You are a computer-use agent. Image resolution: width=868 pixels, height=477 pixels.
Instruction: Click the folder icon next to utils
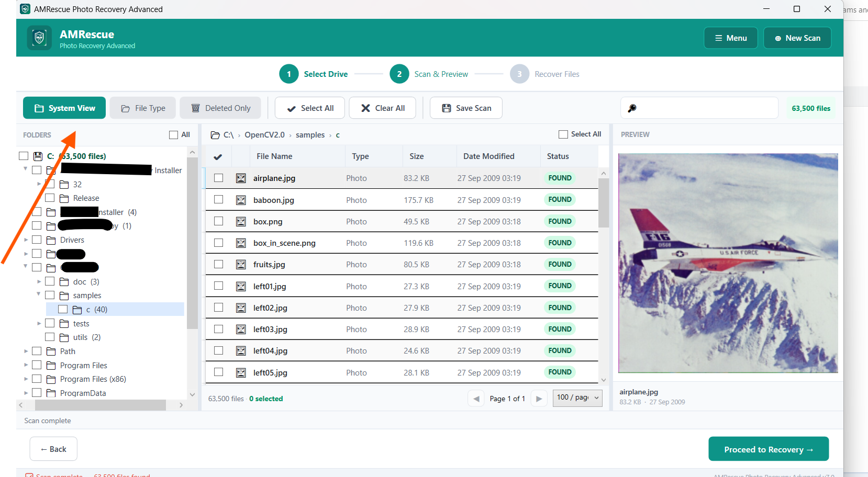[x=64, y=337]
